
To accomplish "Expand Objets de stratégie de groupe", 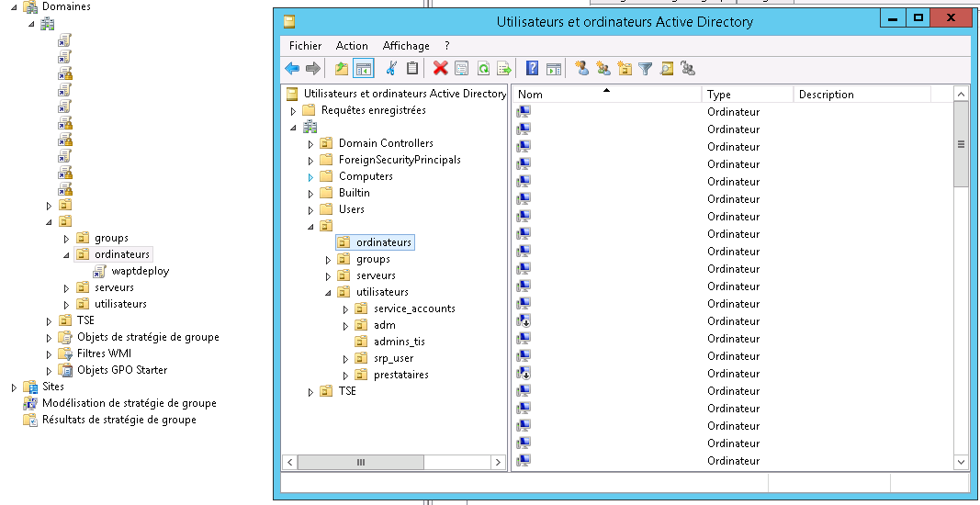I will click(50, 338).
